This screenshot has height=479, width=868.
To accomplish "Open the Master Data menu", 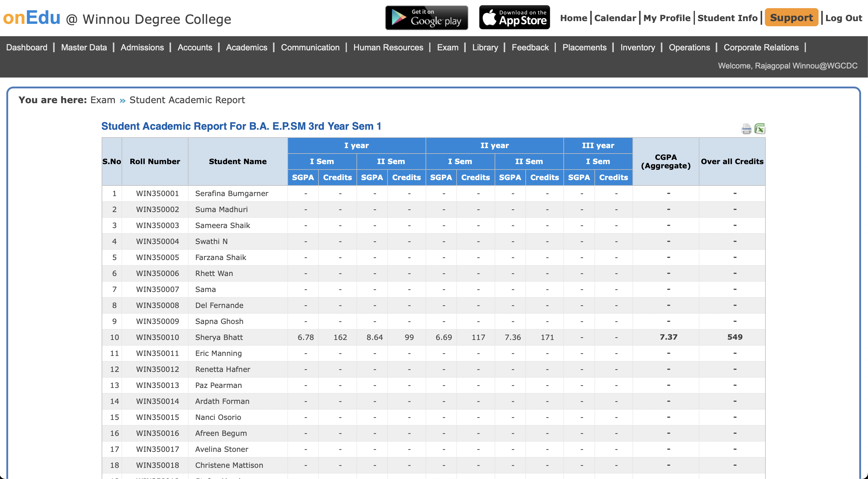I will click(84, 48).
